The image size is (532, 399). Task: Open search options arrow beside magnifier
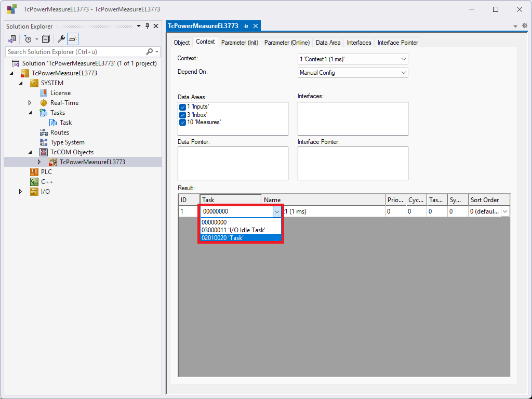(157, 51)
